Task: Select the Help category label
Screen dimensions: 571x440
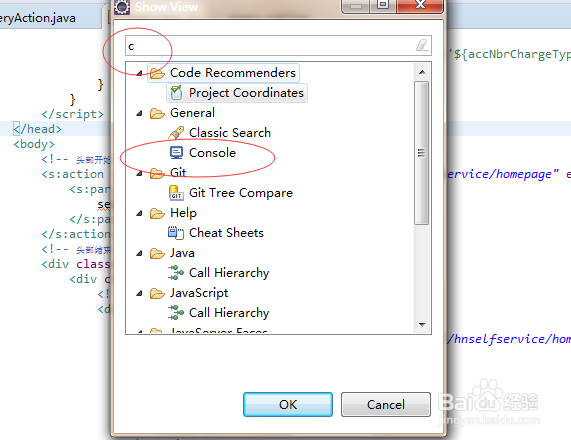Action: tap(183, 213)
